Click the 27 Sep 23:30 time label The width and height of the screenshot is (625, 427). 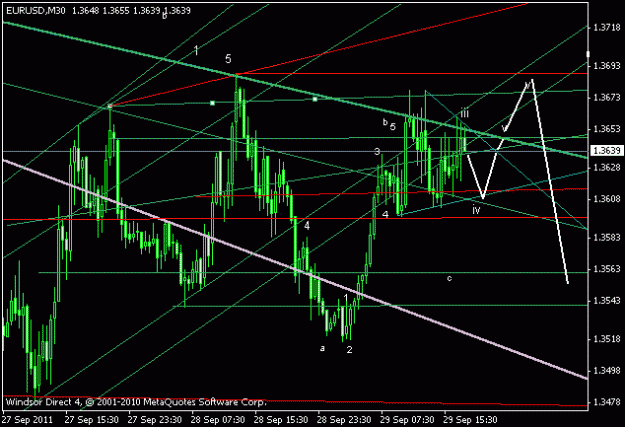(155, 420)
